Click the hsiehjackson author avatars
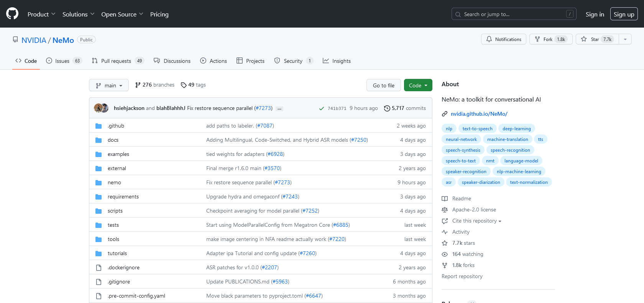The image size is (644, 303). 101,108
